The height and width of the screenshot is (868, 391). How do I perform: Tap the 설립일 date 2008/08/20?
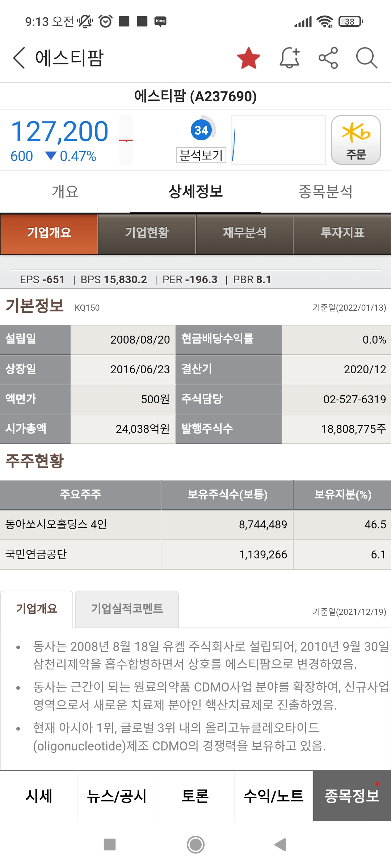tap(140, 340)
